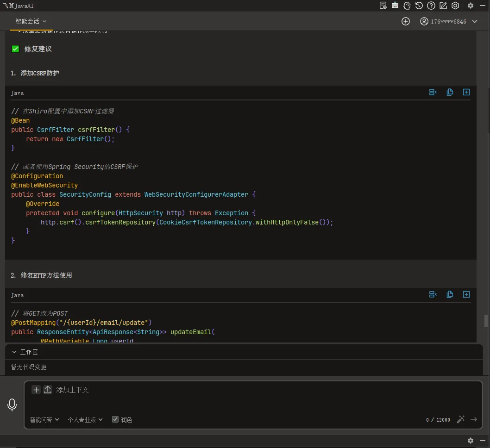Click the 'return new CsrfFilter();' line

point(70,139)
